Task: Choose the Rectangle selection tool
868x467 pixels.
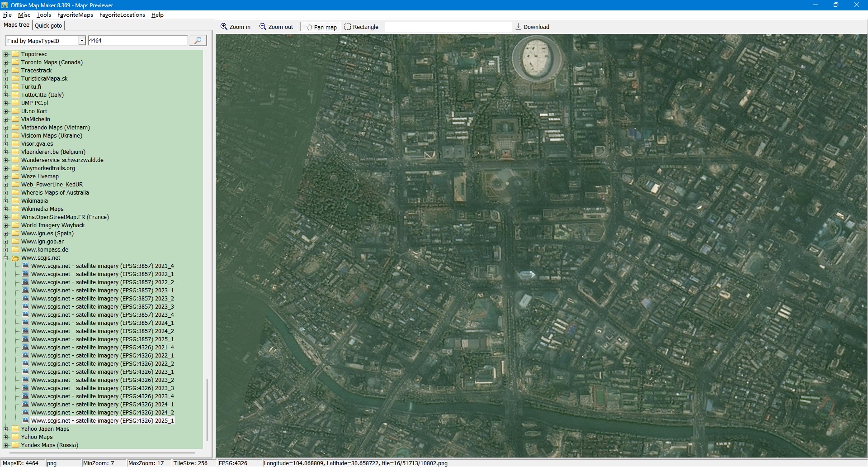Action: [x=361, y=27]
